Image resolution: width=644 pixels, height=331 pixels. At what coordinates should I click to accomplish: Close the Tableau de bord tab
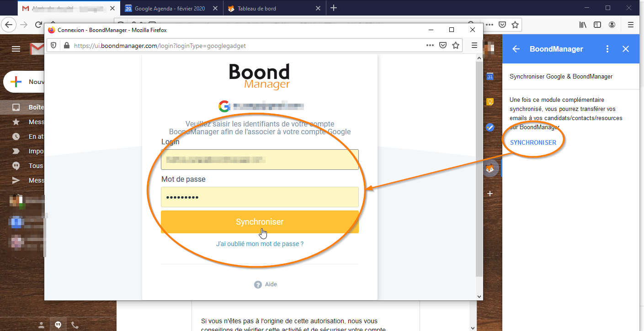coord(318,8)
